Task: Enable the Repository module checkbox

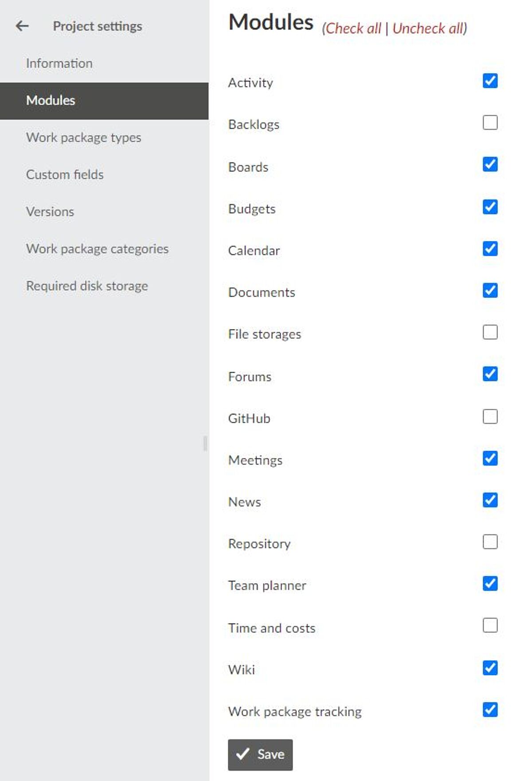Action: coord(490,542)
